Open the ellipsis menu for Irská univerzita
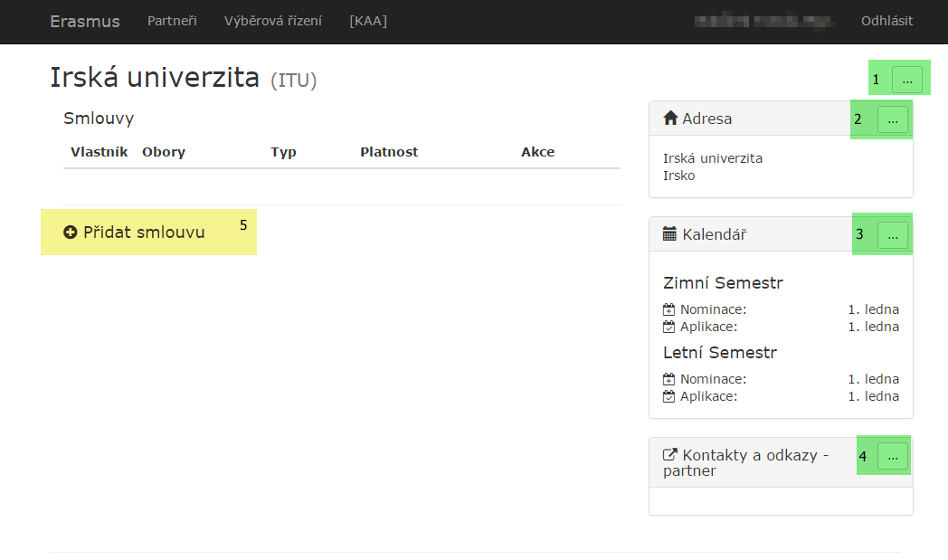 tap(906, 80)
